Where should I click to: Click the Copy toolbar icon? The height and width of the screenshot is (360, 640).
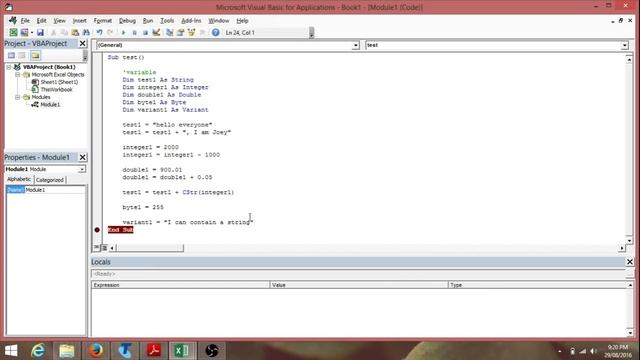(x=64, y=32)
